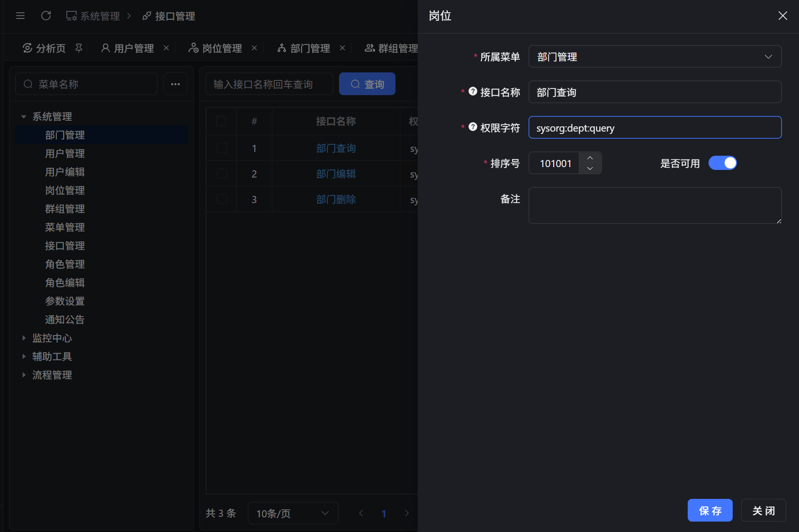
Task: Open the 部门删除 interface link
Action: pos(336,199)
